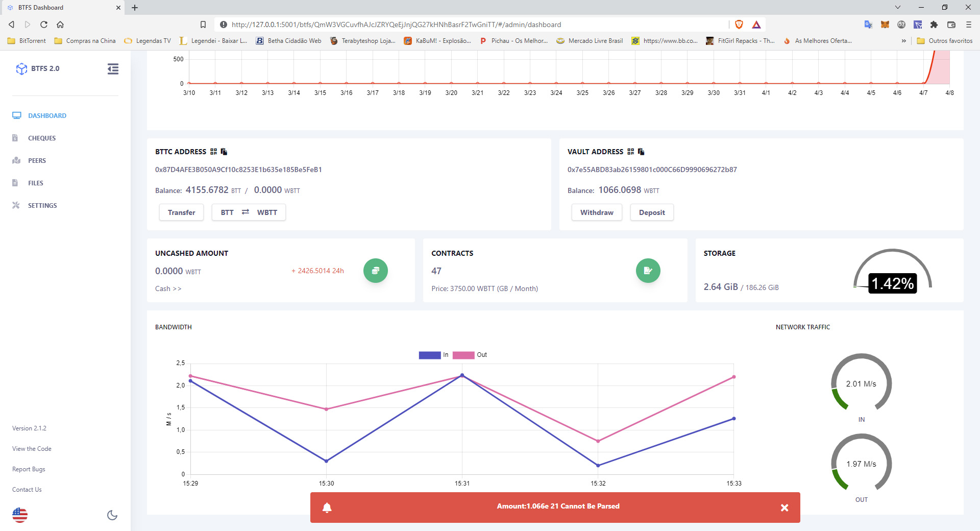Swap BTT to WBTT
The width and height of the screenshot is (980, 531).
click(249, 212)
